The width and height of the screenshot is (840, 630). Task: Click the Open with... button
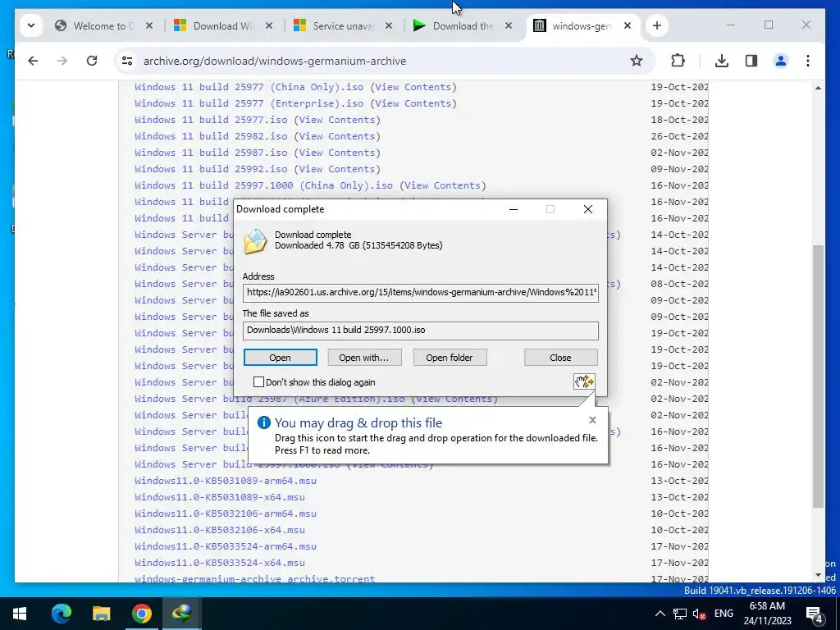tap(364, 358)
